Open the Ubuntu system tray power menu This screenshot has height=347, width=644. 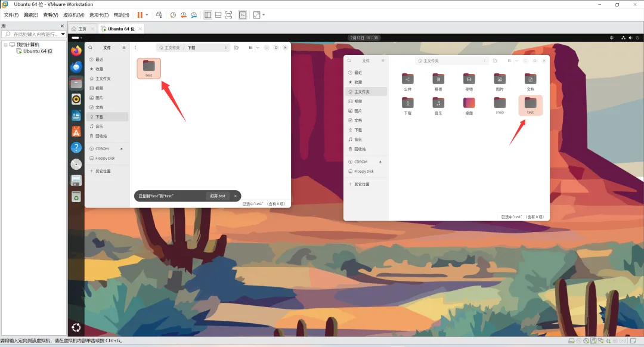click(637, 38)
